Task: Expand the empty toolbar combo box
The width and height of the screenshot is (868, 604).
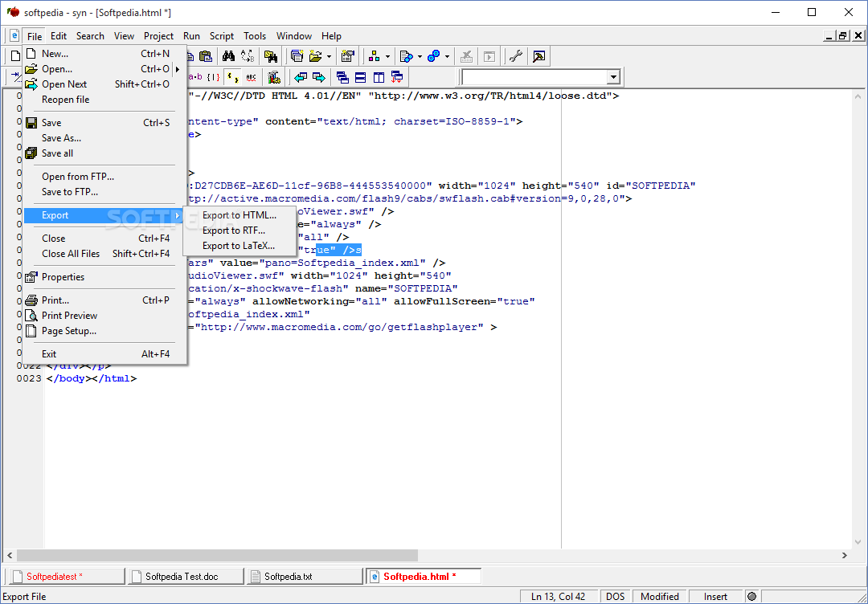Action: (x=613, y=77)
